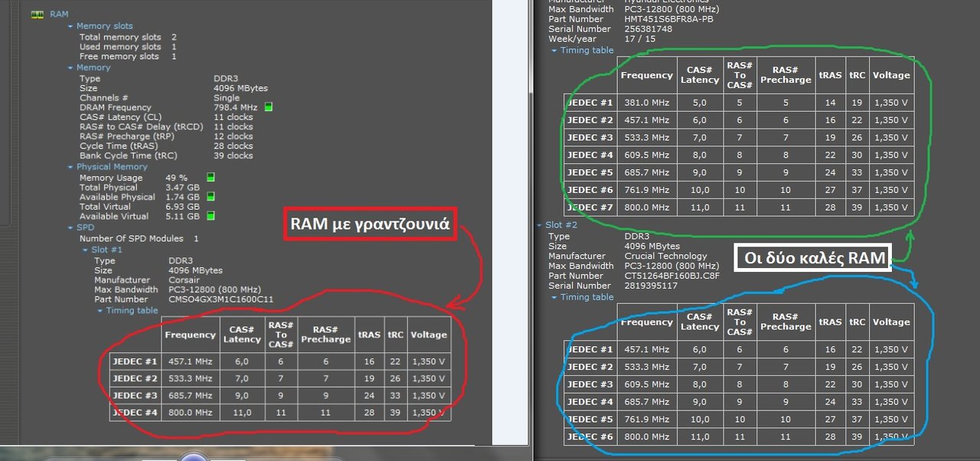Screen dimensions: 980x461
Task: Select the '17 / 15' week/year value
Action: (x=639, y=38)
